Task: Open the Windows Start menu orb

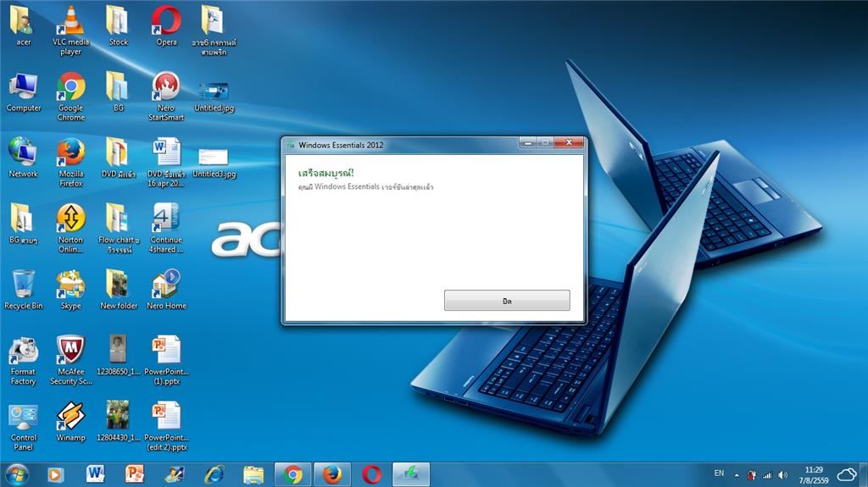Action: (17, 475)
